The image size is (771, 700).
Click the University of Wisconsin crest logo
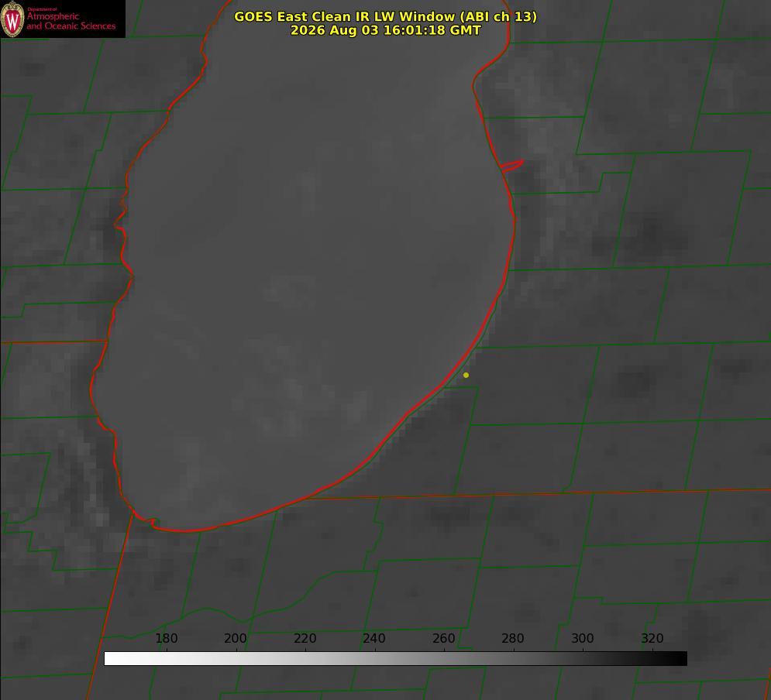[12, 19]
